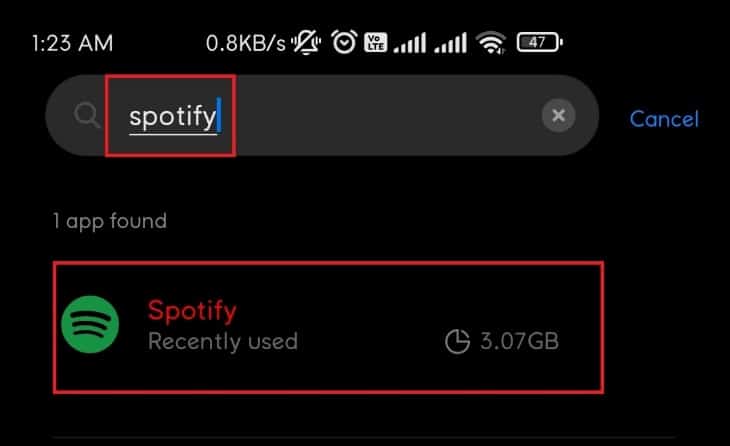Open the Spotify app name label

click(x=192, y=309)
